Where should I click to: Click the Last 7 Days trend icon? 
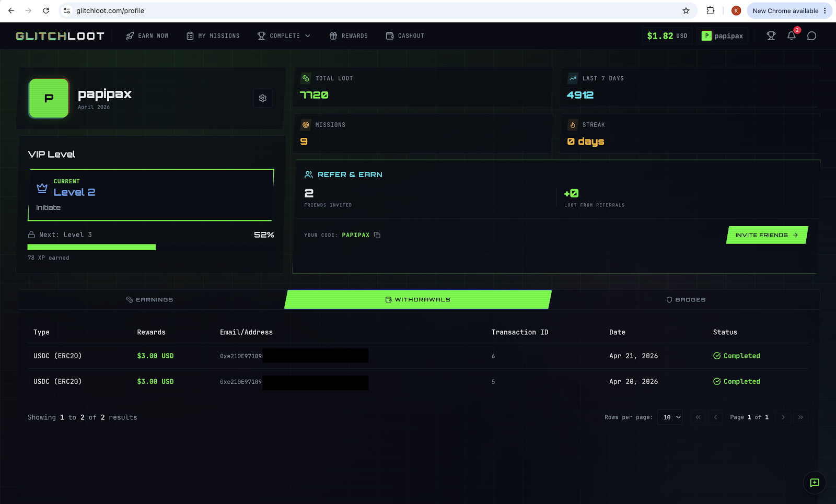573,78
